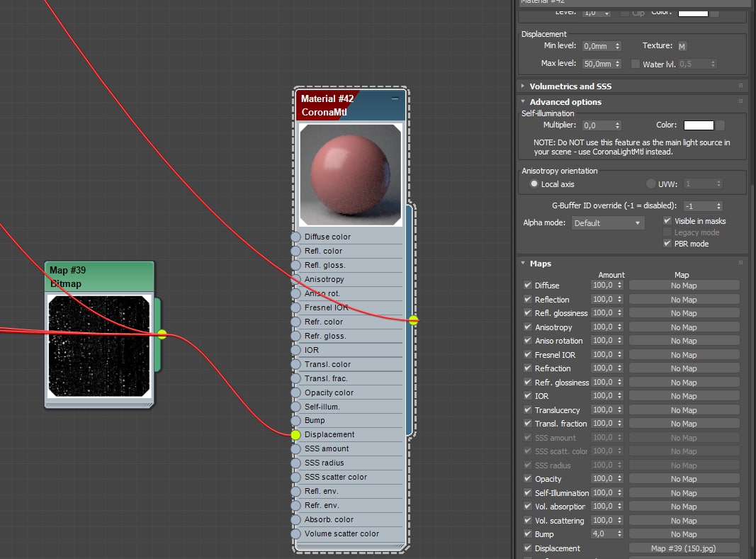Click the Bump No Map button
Image resolution: width=756 pixels, height=559 pixels.
[684, 534]
